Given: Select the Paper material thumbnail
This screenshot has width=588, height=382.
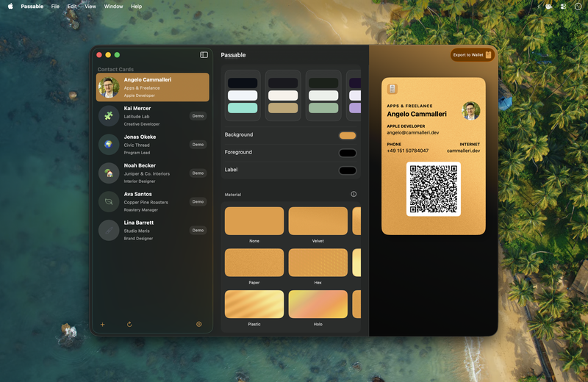Looking at the screenshot, I should pos(254,262).
